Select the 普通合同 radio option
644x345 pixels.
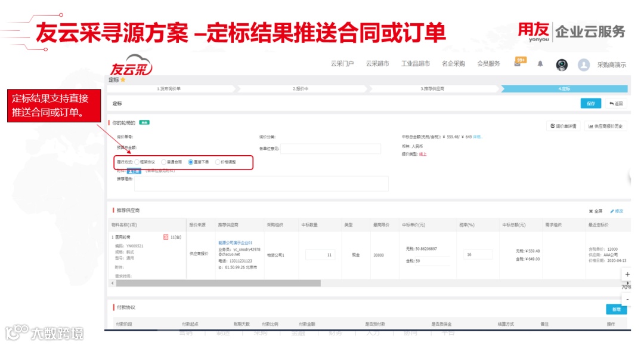[163, 162]
